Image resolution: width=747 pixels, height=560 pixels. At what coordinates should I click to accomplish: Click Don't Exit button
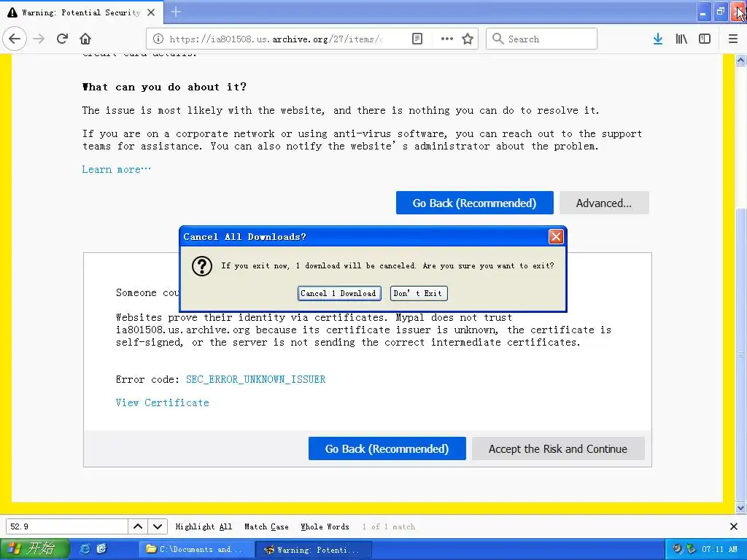(418, 293)
